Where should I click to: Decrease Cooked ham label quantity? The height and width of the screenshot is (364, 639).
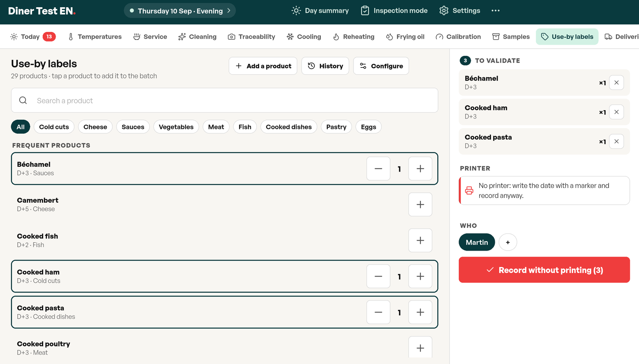pyautogui.click(x=378, y=276)
